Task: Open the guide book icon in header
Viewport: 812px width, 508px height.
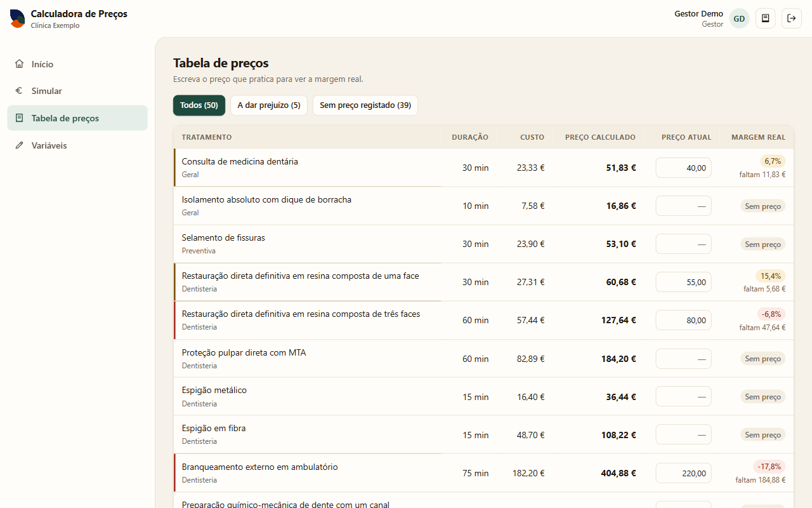Action: pos(766,18)
